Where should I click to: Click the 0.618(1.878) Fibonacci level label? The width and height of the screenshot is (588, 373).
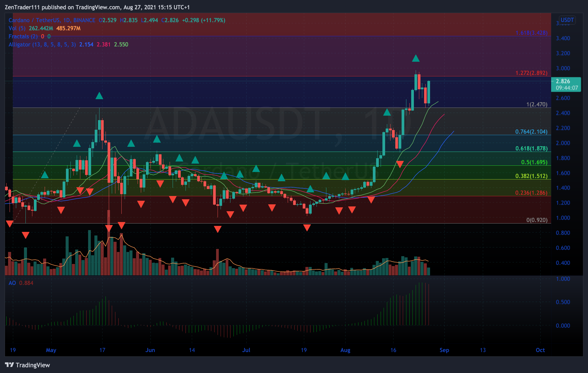(x=531, y=148)
